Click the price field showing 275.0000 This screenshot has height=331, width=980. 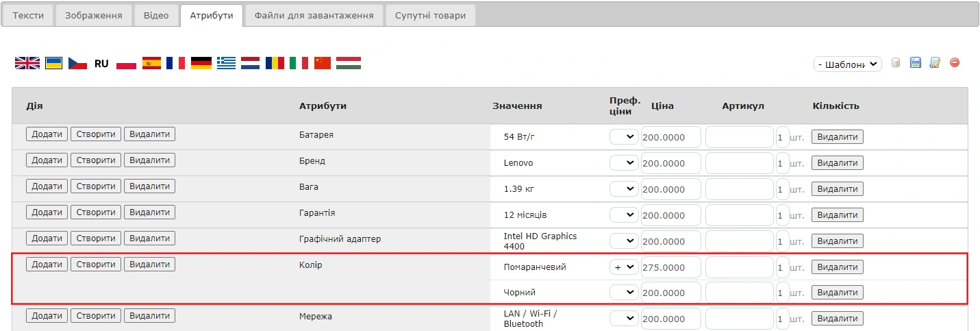pos(670,267)
